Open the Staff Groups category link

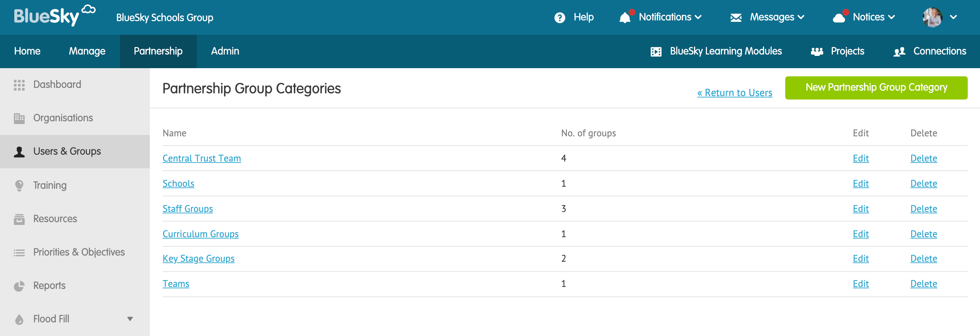(x=188, y=209)
